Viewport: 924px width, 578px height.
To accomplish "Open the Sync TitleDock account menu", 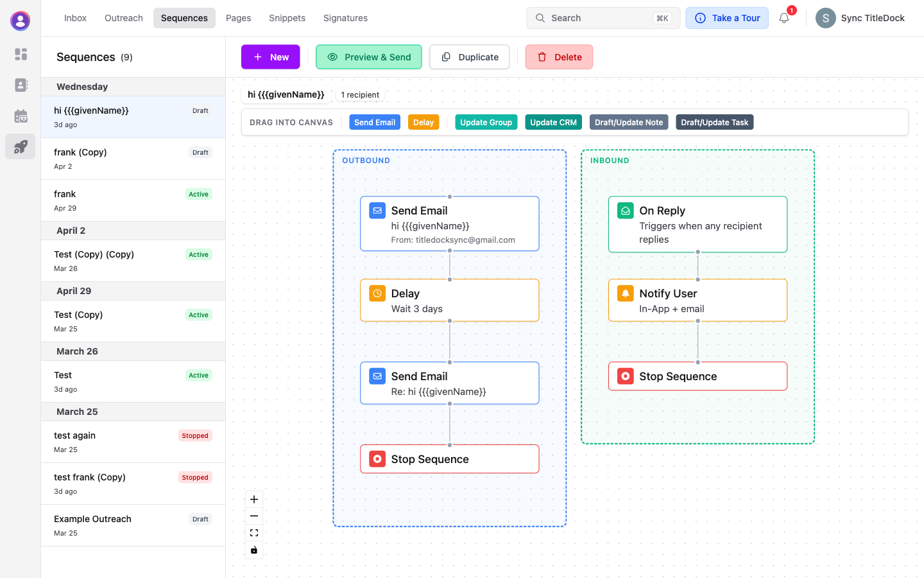I will [x=860, y=18].
